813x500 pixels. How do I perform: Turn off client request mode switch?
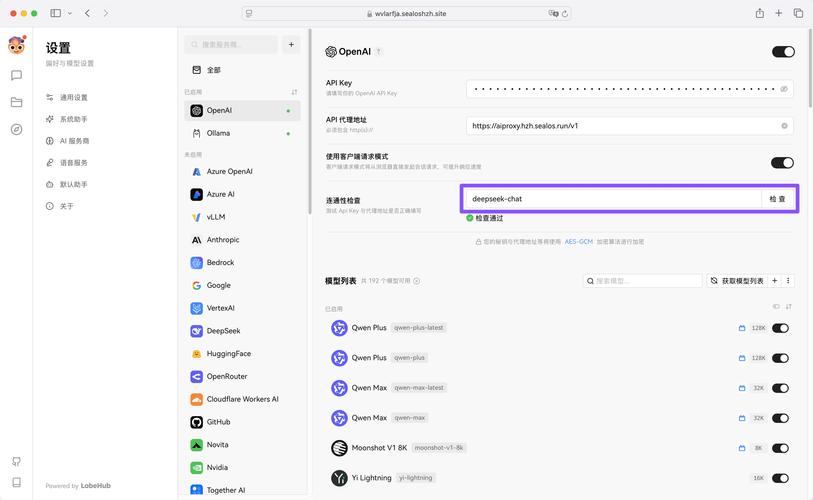782,162
